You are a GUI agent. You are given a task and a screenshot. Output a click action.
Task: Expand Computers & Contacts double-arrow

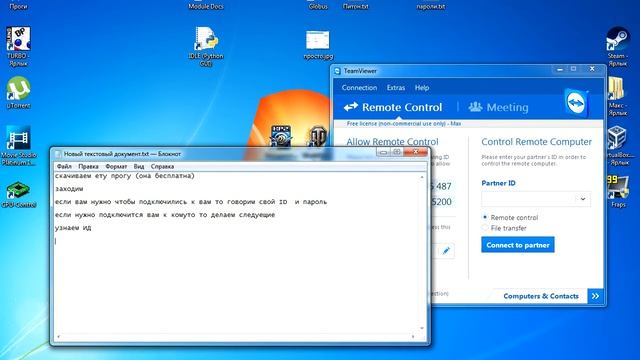596,296
